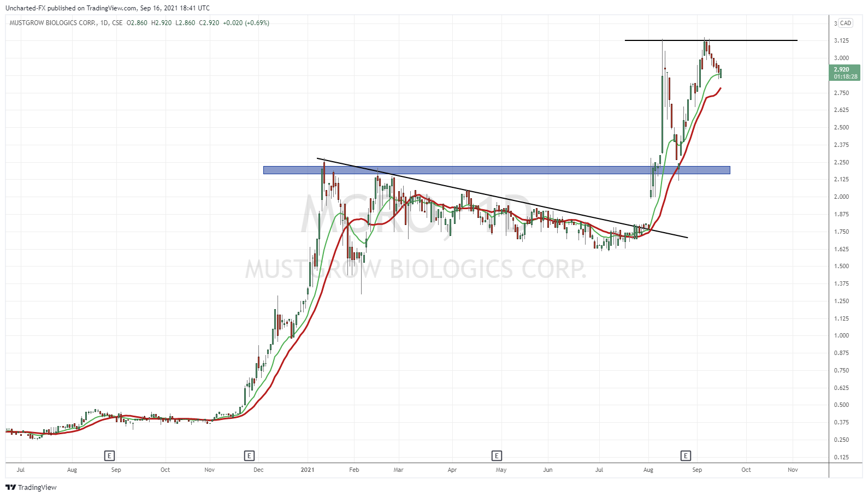
Task: Select the 1D interval label
Action: coord(104,23)
